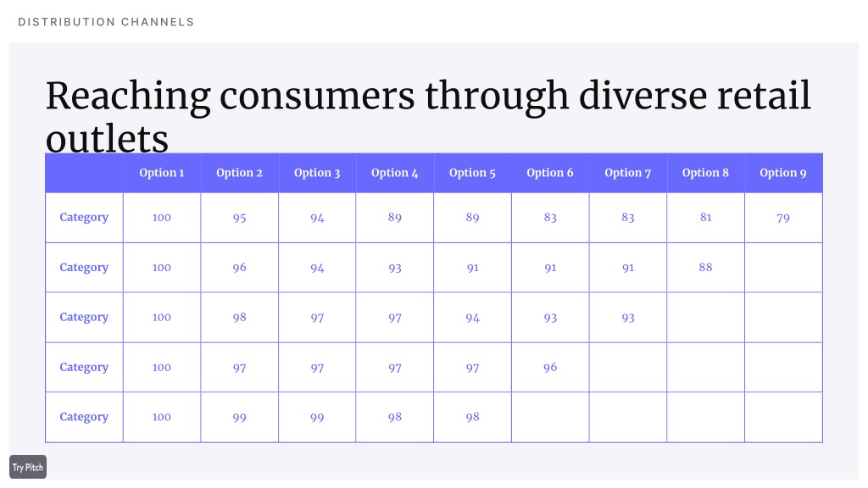Image resolution: width=868 pixels, height=488 pixels.
Task: Select the slide title about retail outlets
Action: pyautogui.click(x=428, y=116)
